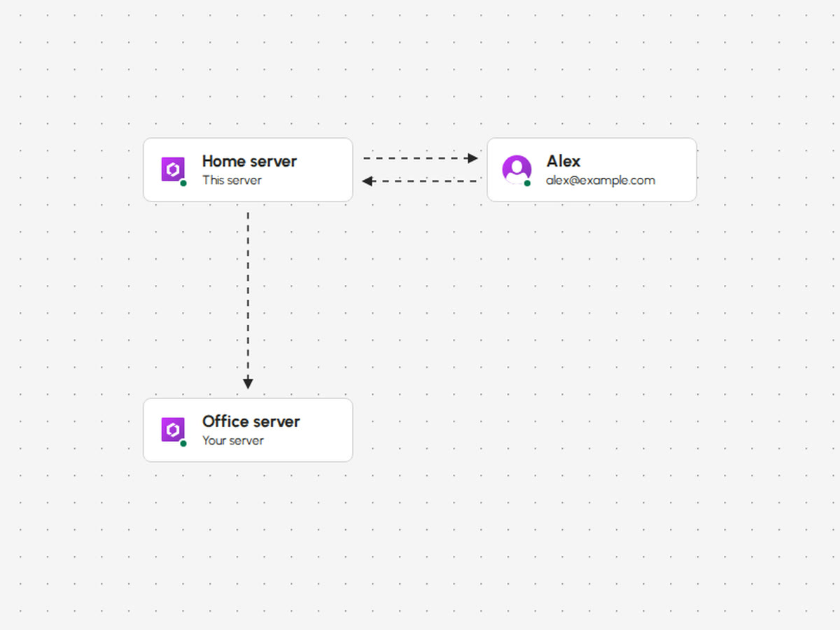Select the Home server card
840x630 pixels.
(248, 169)
